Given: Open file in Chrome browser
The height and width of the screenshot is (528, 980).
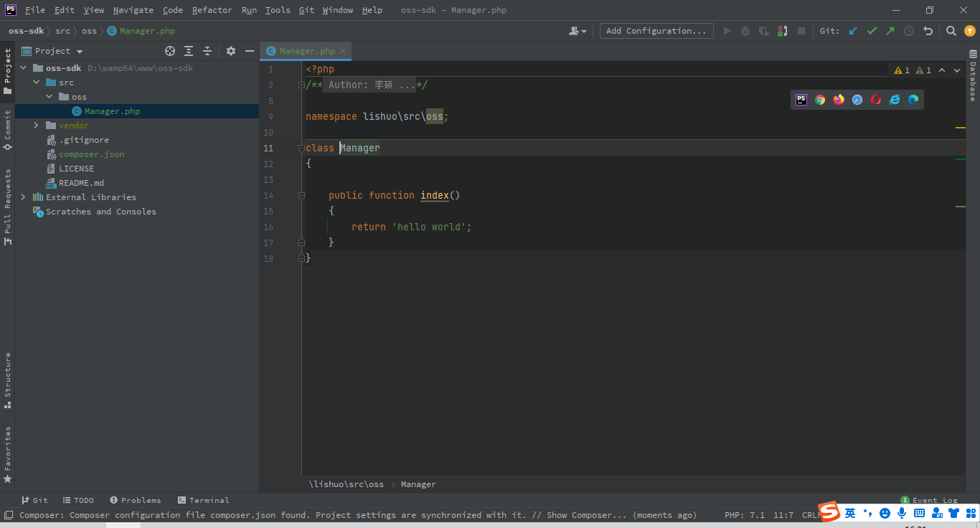Looking at the screenshot, I should click(x=820, y=100).
